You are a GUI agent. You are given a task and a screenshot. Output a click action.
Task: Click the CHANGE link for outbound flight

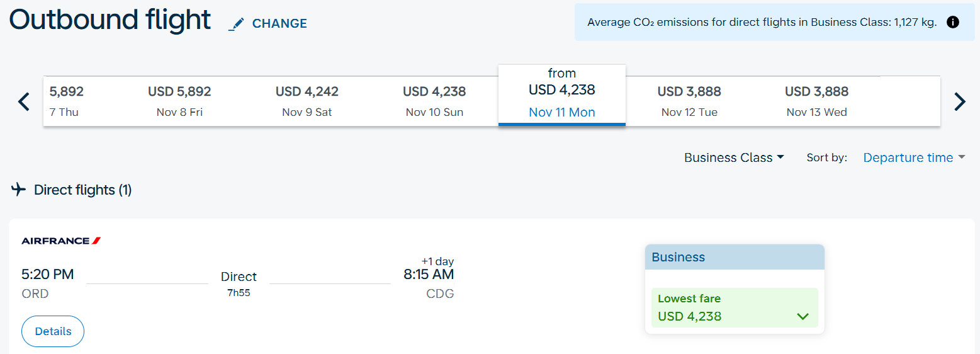(279, 24)
